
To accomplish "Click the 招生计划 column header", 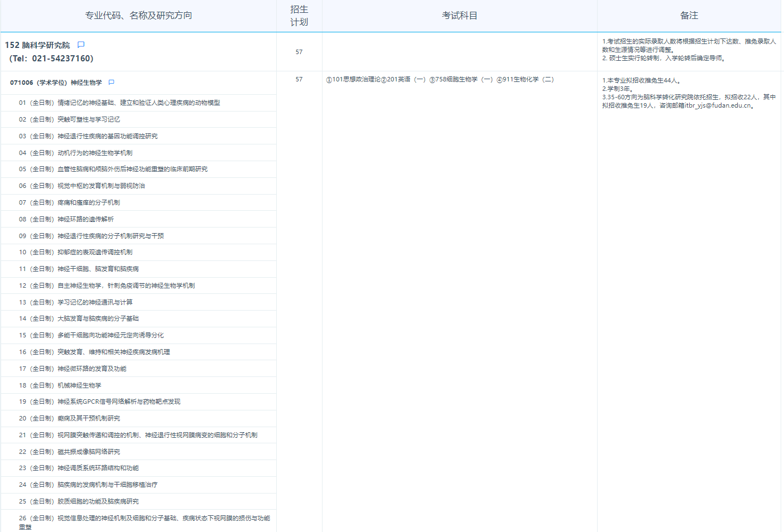I will [299, 16].
